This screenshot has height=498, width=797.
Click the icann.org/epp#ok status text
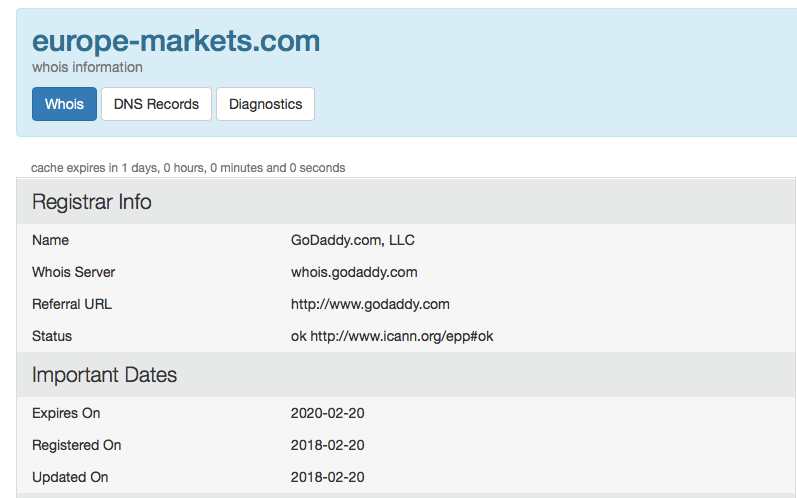402,336
